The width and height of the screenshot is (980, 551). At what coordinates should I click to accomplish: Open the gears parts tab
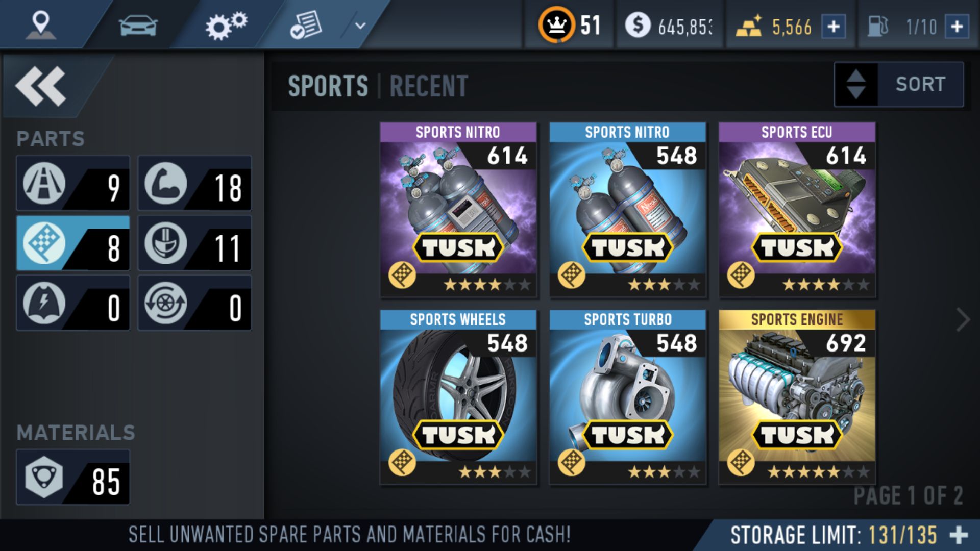tap(226, 26)
